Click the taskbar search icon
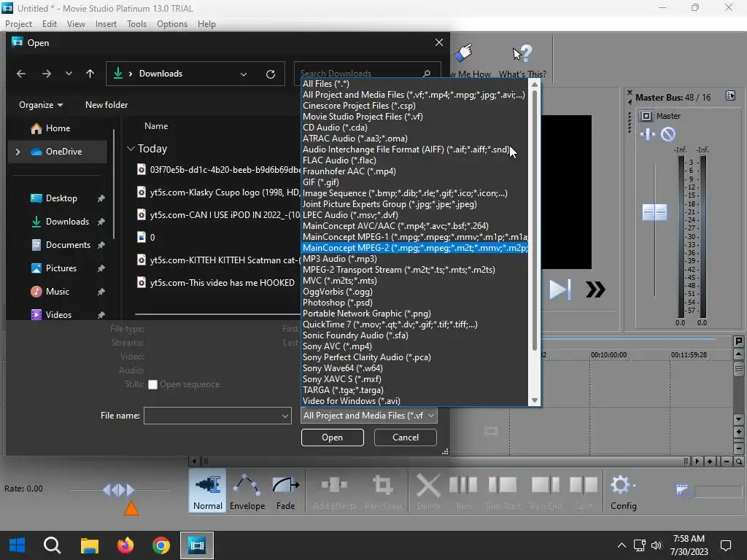This screenshot has height=560, width=747. click(53, 545)
